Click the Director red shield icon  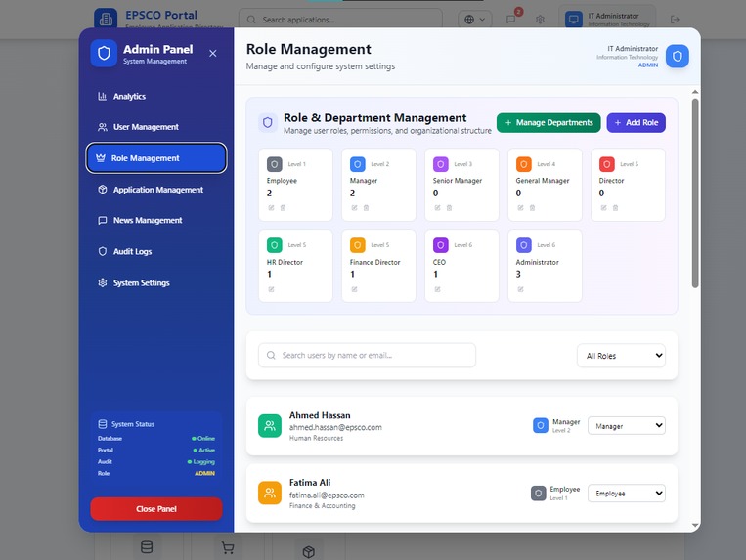(x=606, y=164)
